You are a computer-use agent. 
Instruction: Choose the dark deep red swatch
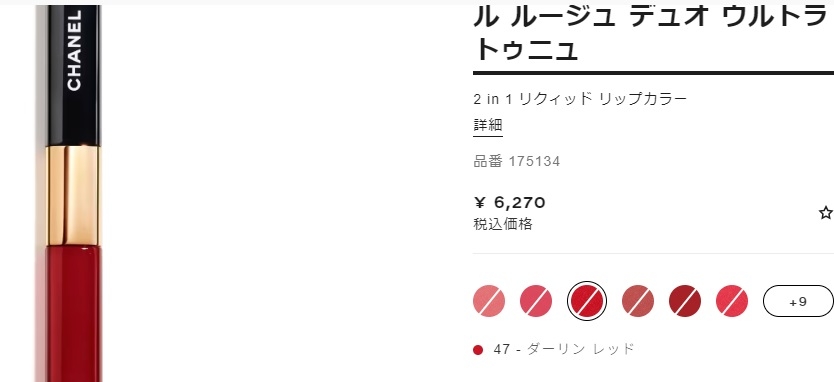point(685,301)
